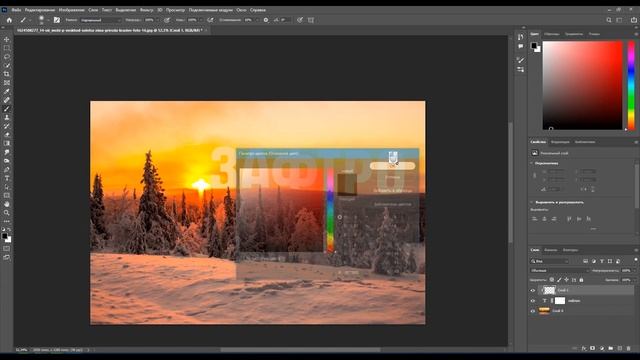The width and height of the screenshot is (640, 360).
Task: Select the Brush tool in toolbox
Action: (x=7, y=109)
